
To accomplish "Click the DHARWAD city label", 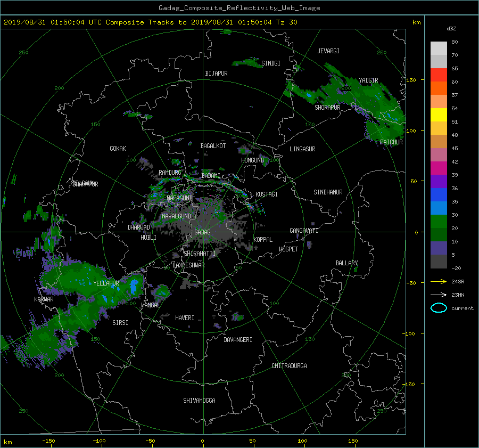I will 139,227.
